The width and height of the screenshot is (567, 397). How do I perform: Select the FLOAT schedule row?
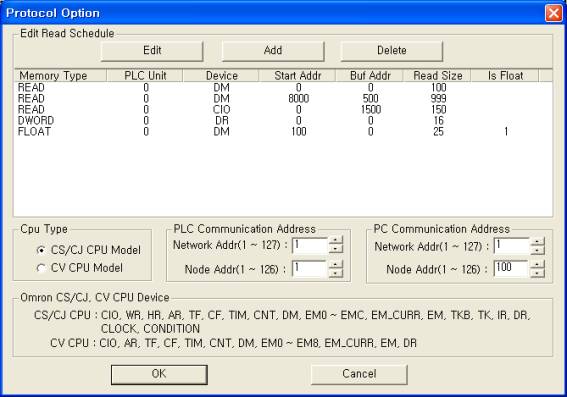pos(283,132)
